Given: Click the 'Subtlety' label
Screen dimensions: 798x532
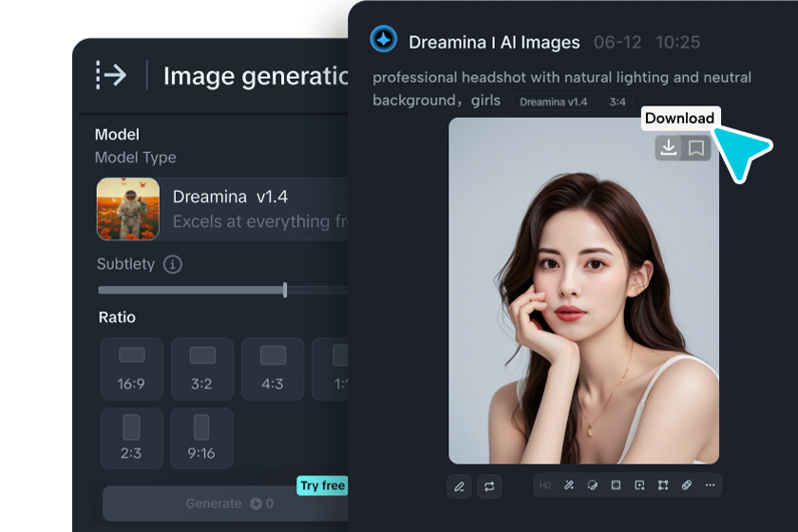Looking at the screenshot, I should point(125,264).
